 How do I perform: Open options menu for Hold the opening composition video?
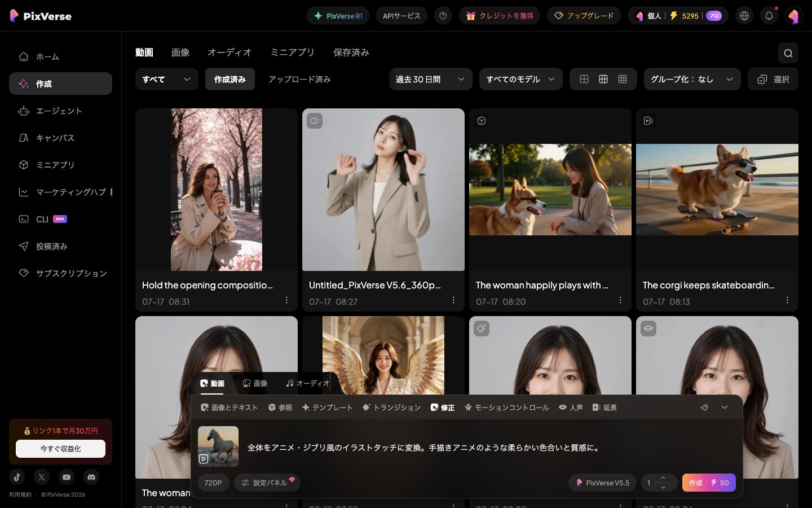(286, 300)
